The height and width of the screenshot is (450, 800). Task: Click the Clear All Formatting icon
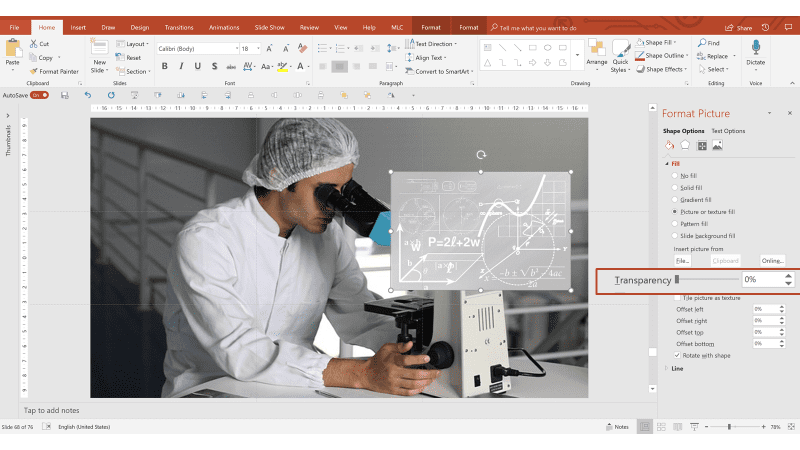(303, 48)
